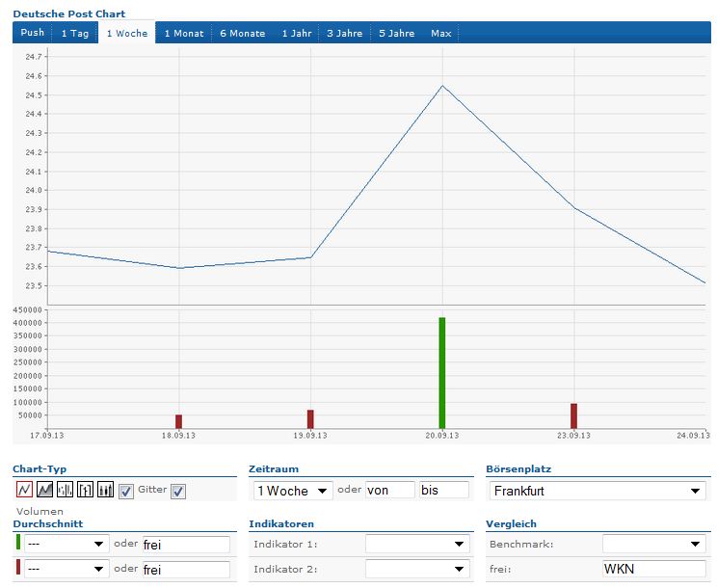Image resolution: width=717 pixels, height=588 pixels.
Task: Click the green volume bar at 20.09.13
Action: click(x=441, y=373)
